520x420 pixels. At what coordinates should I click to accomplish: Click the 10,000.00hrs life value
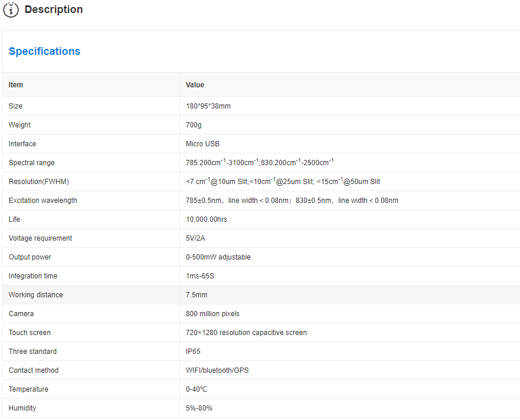pyautogui.click(x=206, y=219)
